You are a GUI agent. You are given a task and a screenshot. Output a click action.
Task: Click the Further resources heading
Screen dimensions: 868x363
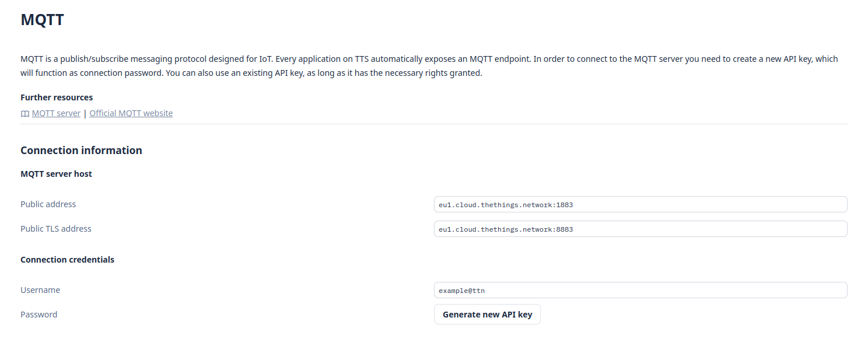[57, 97]
